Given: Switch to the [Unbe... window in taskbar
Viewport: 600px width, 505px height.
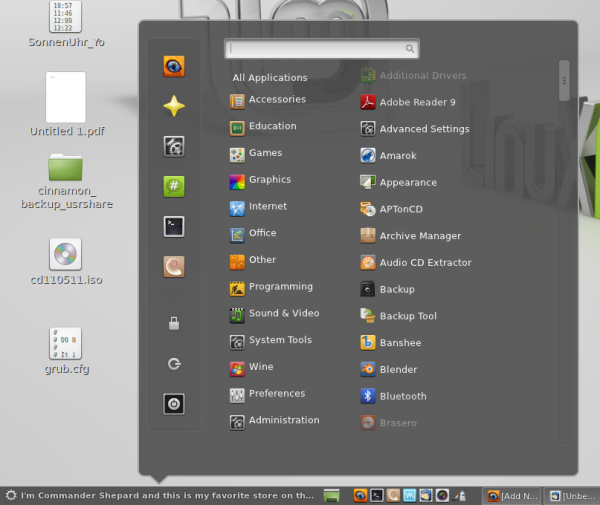Looking at the screenshot, I should tap(572, 496).
